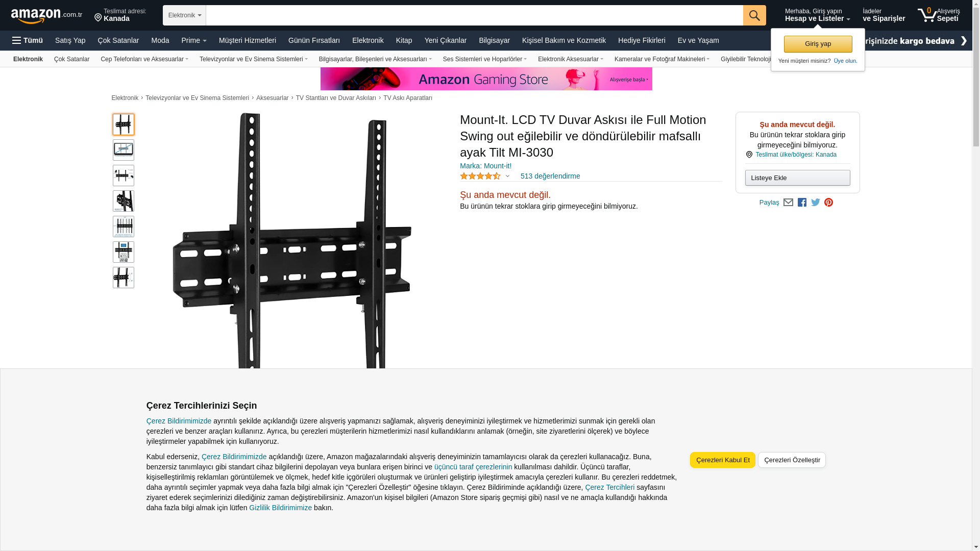The height and width of the screenshot is (551, 980).
Task: Open the 513 değerlendirme reviews link
Action: coord(550,176)
